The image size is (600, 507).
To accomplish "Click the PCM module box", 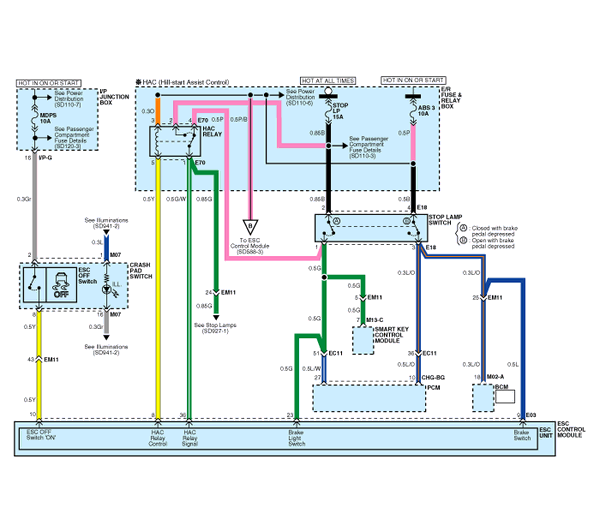I will (369, 398).
